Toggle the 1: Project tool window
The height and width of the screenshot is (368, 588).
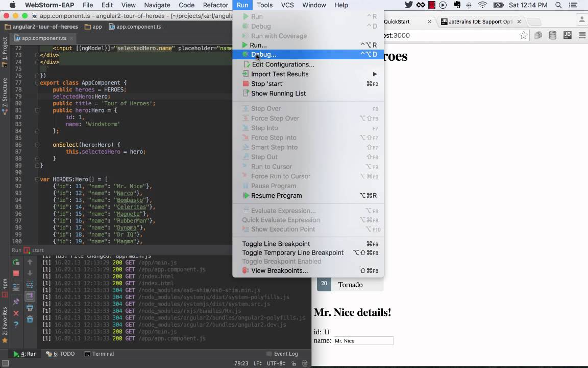pos(5,52)
